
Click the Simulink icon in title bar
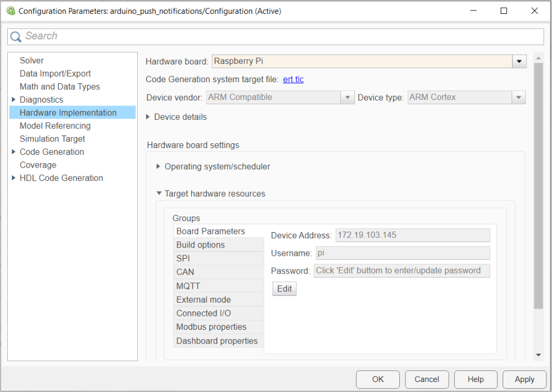(10, 10)
